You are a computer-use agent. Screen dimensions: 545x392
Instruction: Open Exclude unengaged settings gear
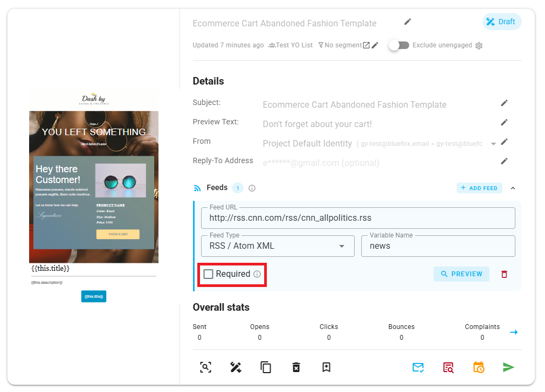(x=479, y=45)
